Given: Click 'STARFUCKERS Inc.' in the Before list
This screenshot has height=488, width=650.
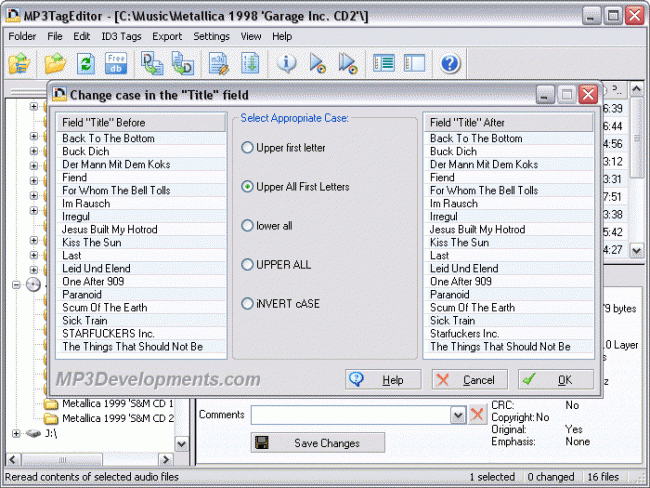Looking at the screenshot, I should click(x=141, y=333).
